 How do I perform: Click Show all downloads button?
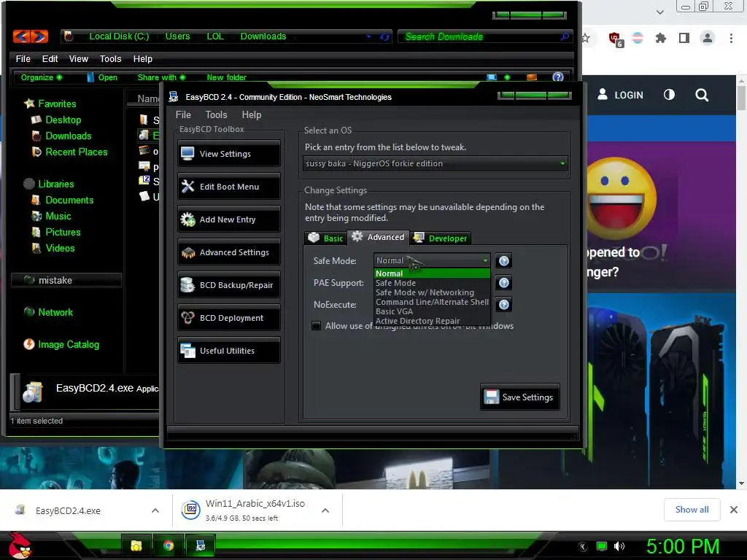tap(692, 510)
